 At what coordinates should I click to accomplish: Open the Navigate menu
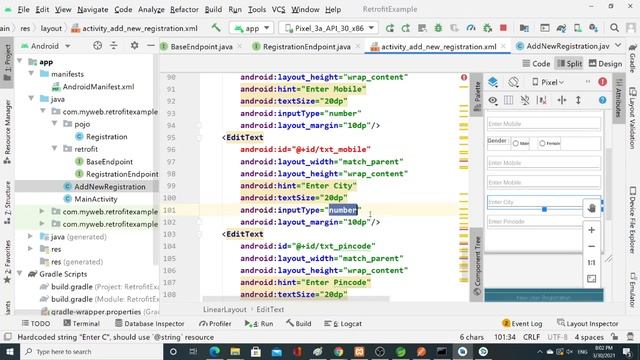click(x=93, y=9)
